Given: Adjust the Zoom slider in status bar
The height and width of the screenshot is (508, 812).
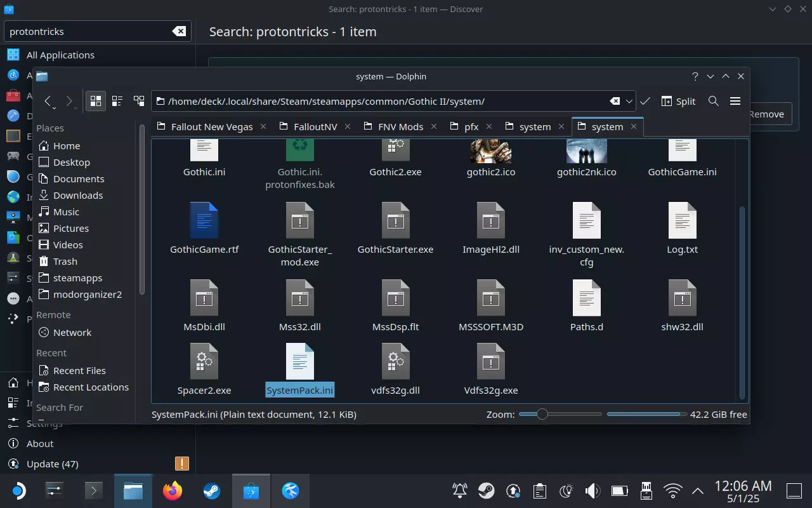Looking at the screenshot, I should point(542,414).
